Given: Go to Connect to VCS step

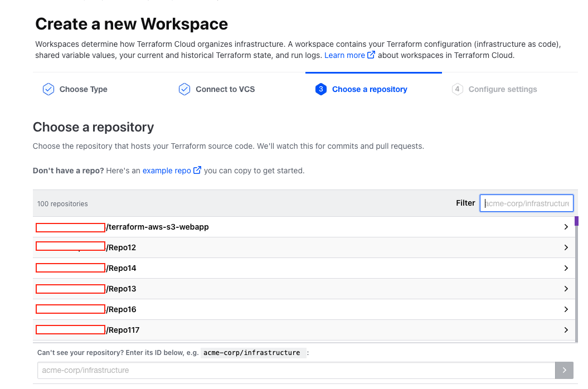Looking at the screenshot, I should tap(225, 89).
